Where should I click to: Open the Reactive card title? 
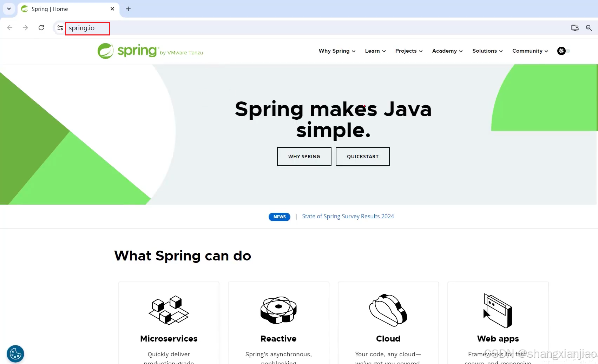278,339
